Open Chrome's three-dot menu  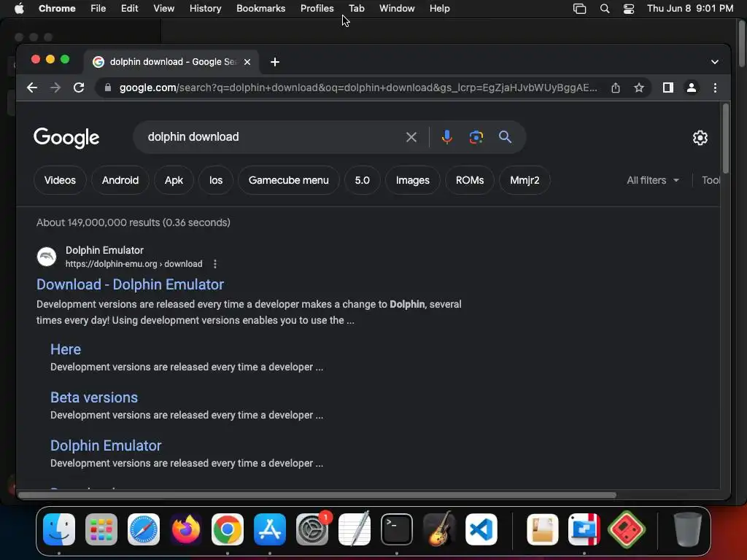[715, 87]
